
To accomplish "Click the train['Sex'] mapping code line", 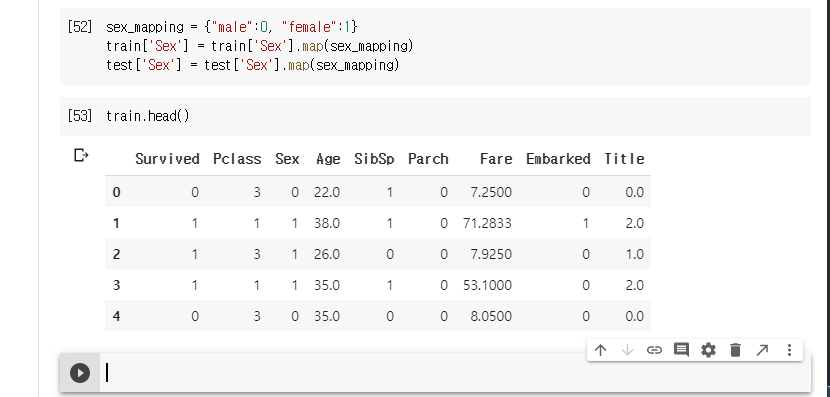I will tap(259, 46).
